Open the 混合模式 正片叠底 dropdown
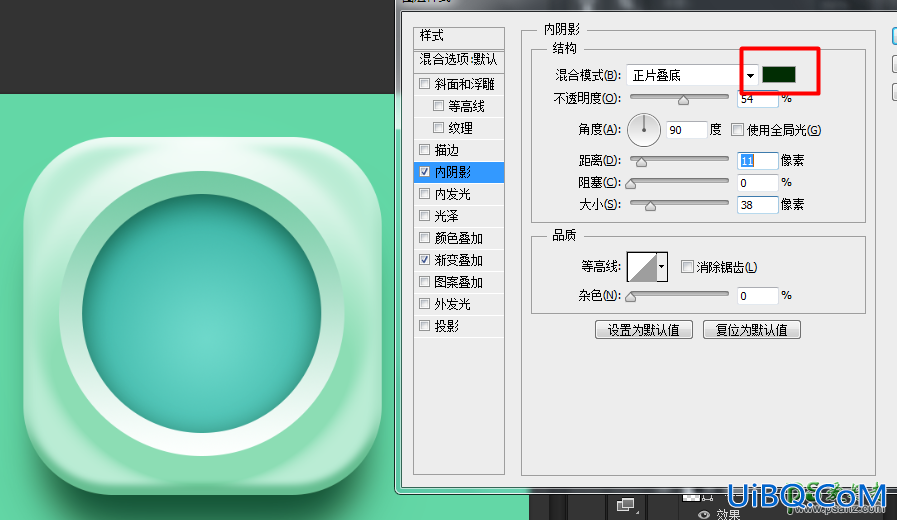This screenshot has height=520, width=897. 692,75
